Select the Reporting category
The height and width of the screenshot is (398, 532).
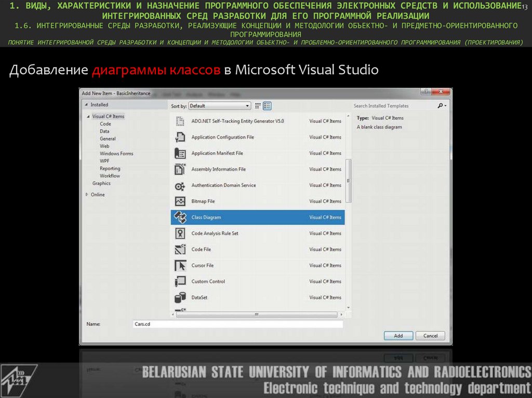point(110,169)
